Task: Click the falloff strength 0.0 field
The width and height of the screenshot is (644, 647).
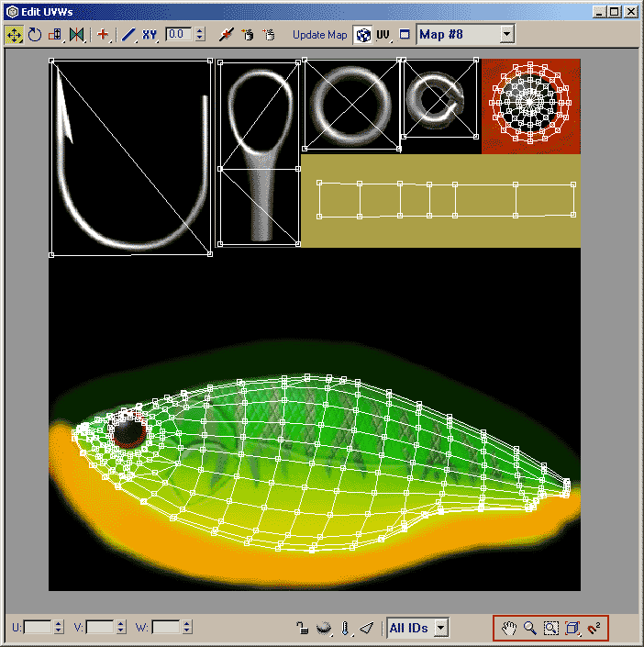Action: click(x=179, y=34)
